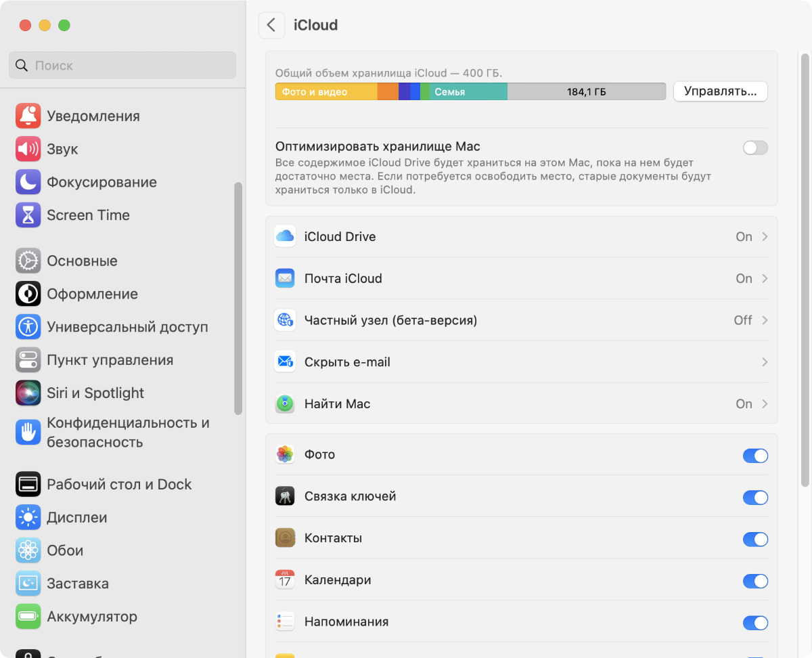Click the Частный узел globe icon
812x658 pixels.
pyautogui.click(x=285, y=320)
